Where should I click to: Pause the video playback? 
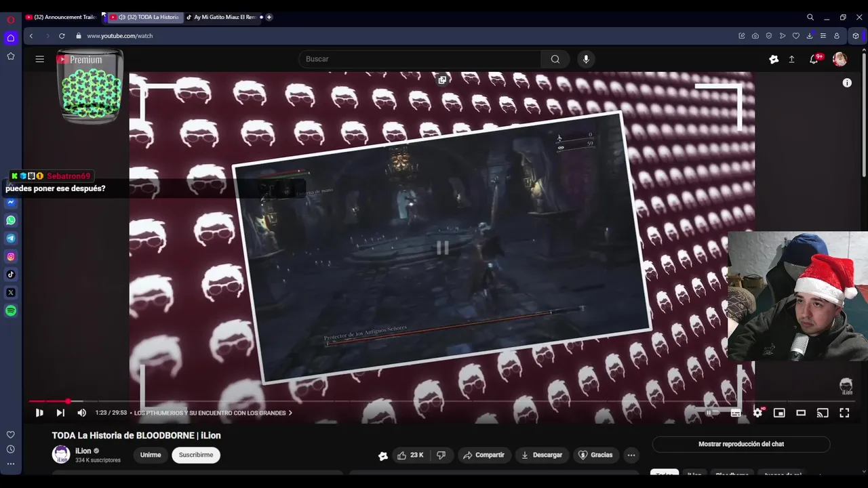[39, 413]
